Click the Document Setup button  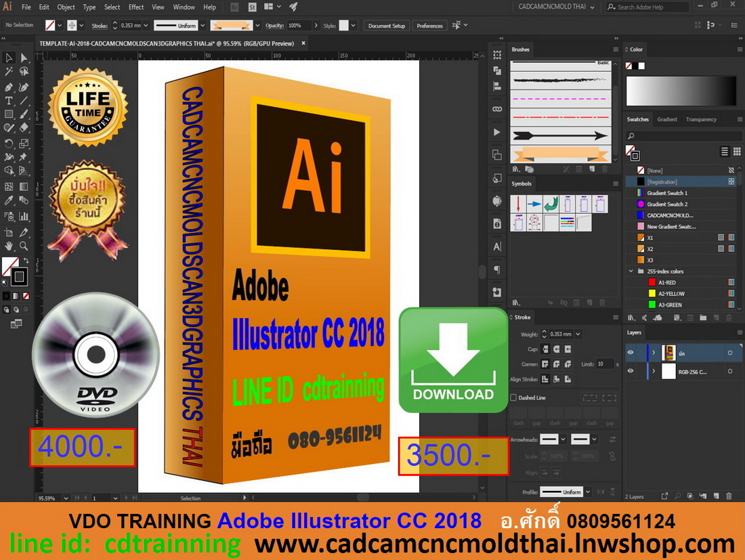[386, 25]
